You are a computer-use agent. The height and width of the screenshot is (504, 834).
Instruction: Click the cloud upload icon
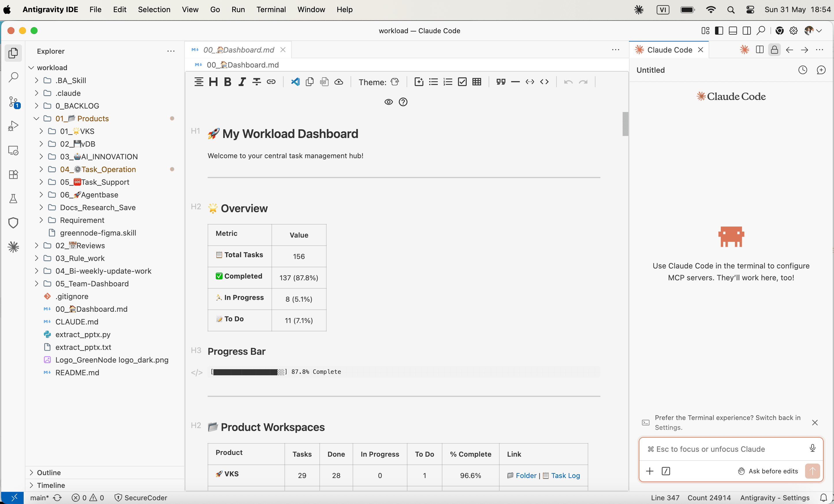click(x=339, y=82)
